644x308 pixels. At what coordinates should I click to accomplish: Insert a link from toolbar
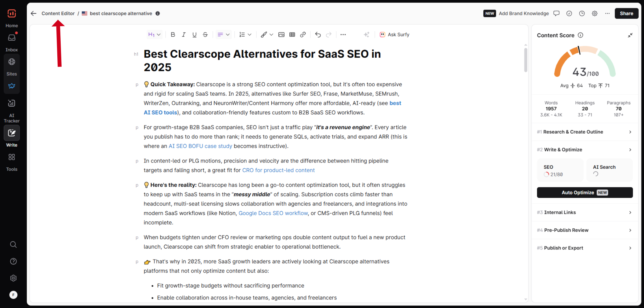click(303, 35)
